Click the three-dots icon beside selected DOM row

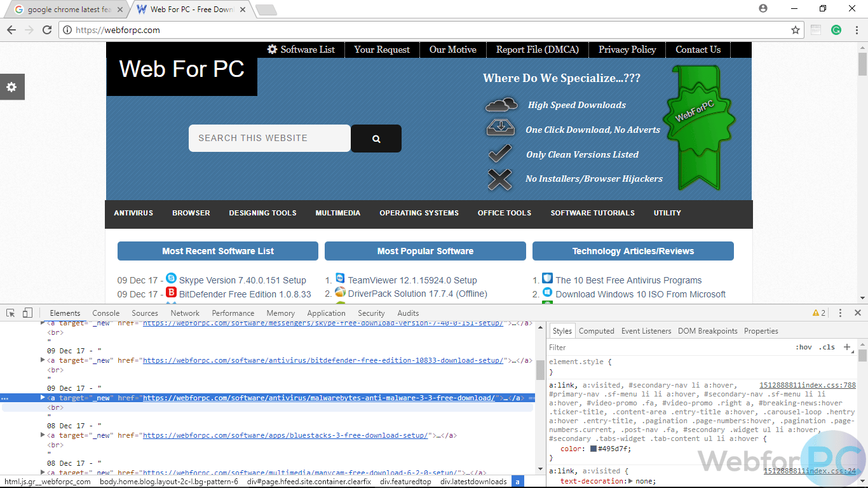tap(5, 398)
